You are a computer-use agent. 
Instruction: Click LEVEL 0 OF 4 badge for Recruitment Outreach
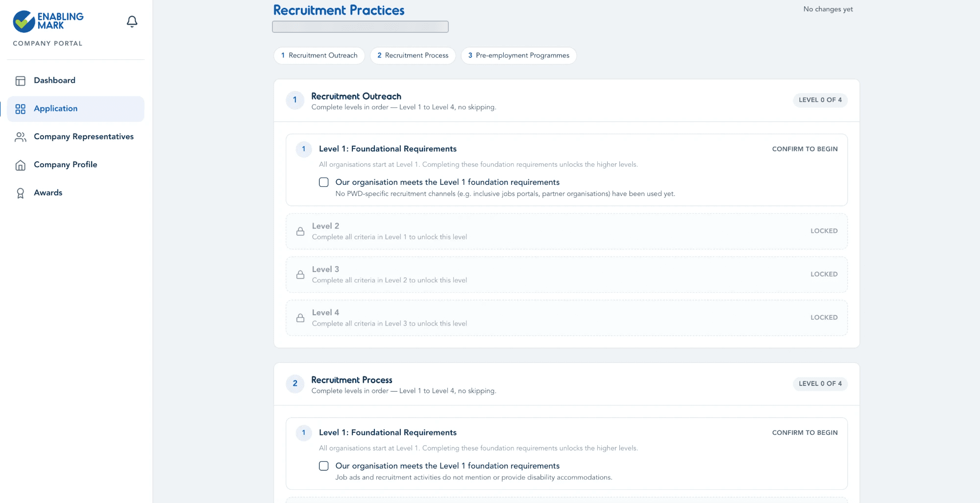pyautogui.click(x=820, y=100)
